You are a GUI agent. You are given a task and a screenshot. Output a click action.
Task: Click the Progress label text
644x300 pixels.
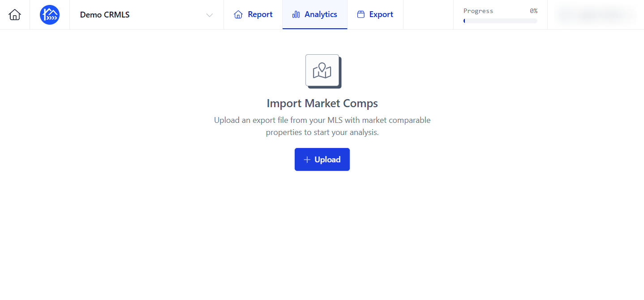coord(478,11)
